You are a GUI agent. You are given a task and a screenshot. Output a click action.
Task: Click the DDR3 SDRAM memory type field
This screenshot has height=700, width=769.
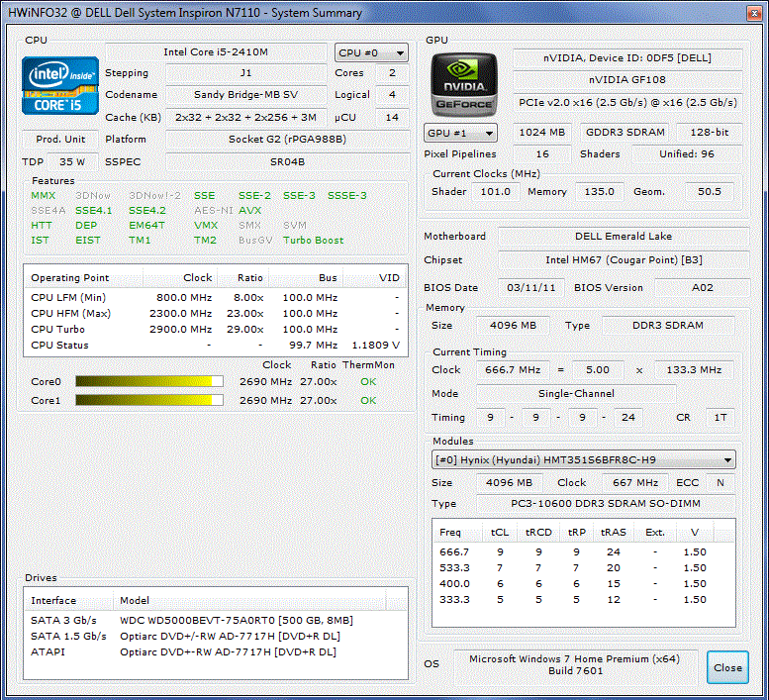click(x=668, y=325)
